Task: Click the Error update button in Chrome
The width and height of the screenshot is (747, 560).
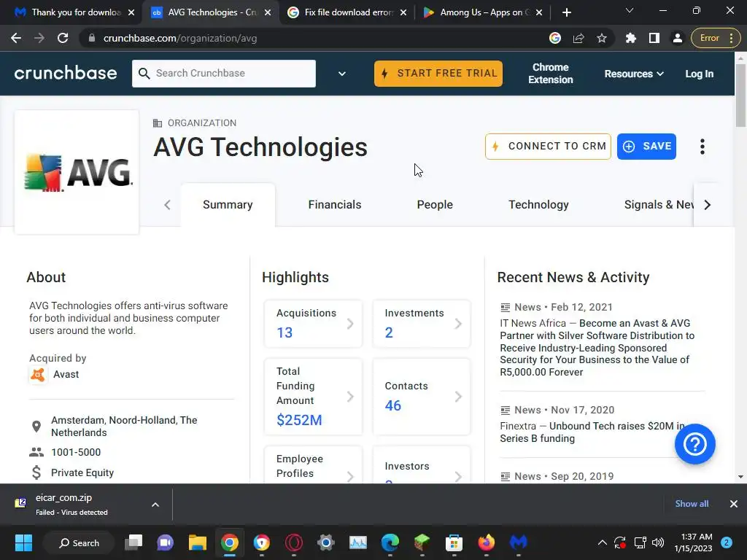Action: 716,38
